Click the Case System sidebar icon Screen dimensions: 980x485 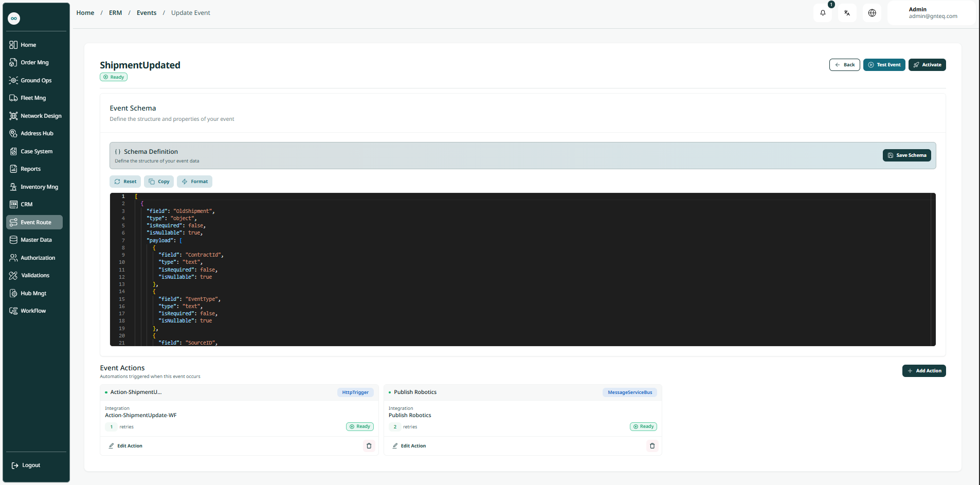pyautogui.click(x=13, y=151)
